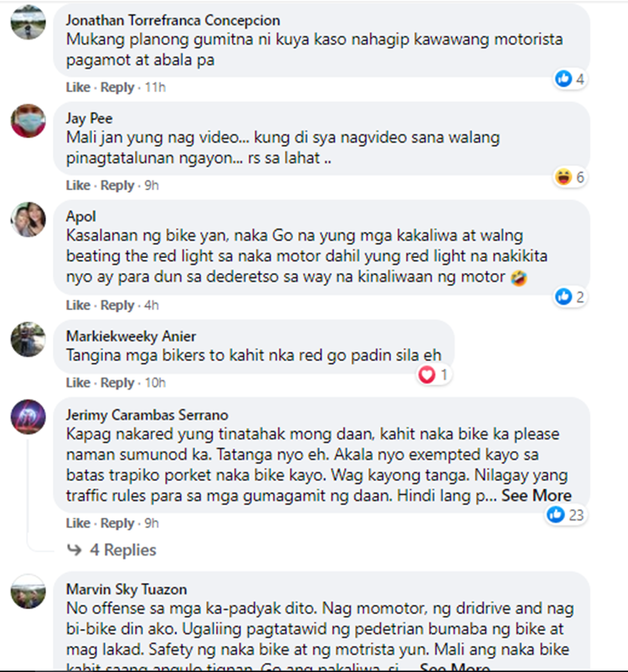Click the 9h timestamp on Jerimy's comment
The width and height of the screenshot is (628, 672).
(152, 523)
